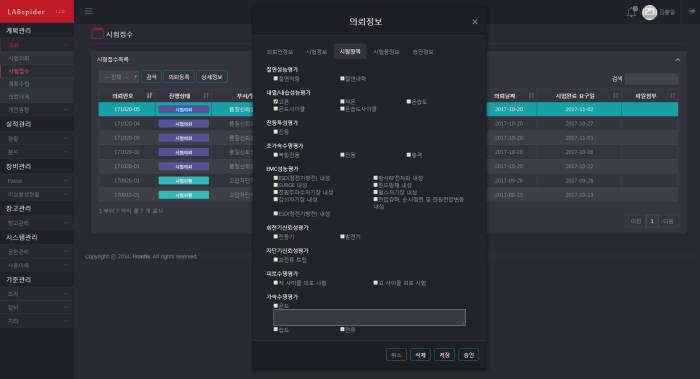Sort table by 시험완료 요구일 column arrow
Image resolution: width=700 pixels, height=379 pixels.
pos(616,96)
